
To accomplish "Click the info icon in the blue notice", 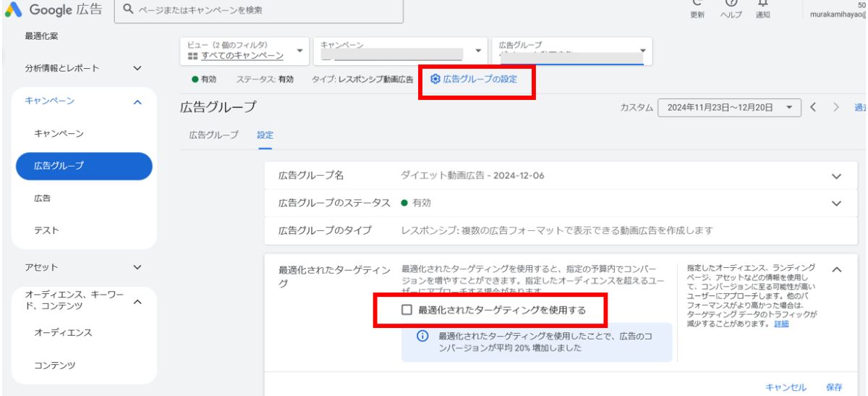I will [x=422, y=337].
